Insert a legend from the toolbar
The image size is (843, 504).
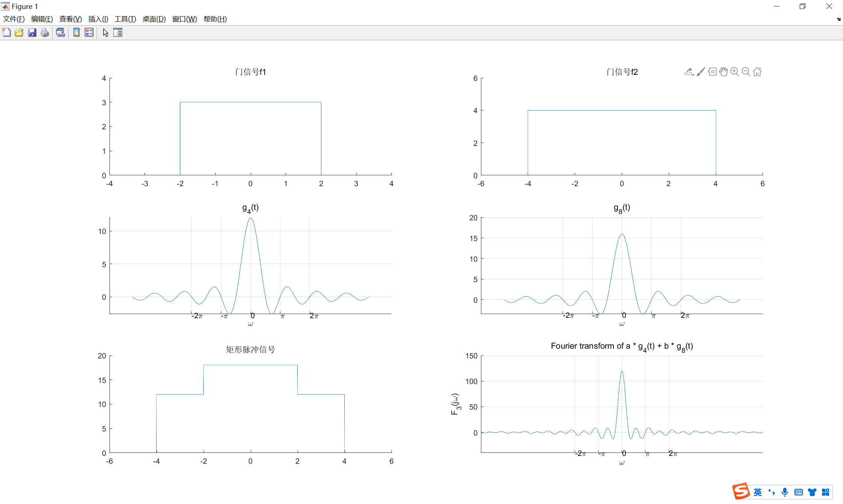[x=89, y=33]
